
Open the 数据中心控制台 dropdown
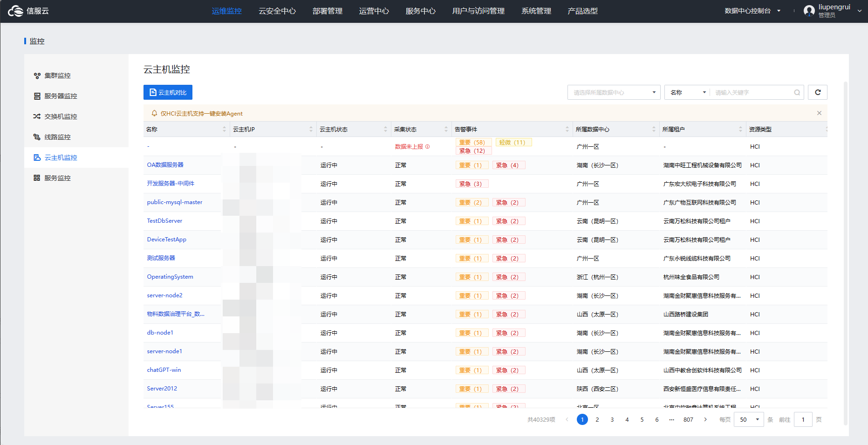coord(752,11)
